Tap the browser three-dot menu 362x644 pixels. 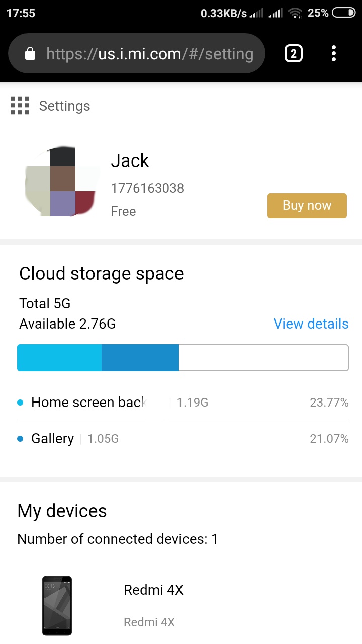[334, 53]
